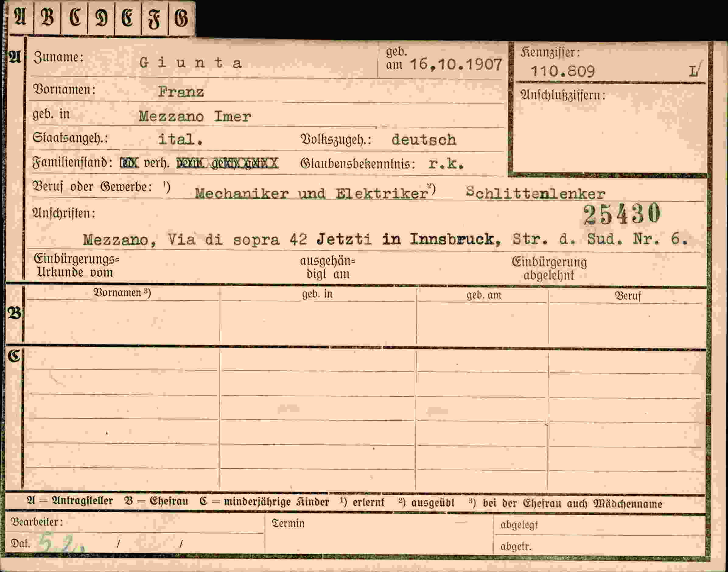Viewport: 728px width, 572px height.
Task: Click 'Str. d. Sud. Nr. 6.' text
Action: (x=600, y=239)
